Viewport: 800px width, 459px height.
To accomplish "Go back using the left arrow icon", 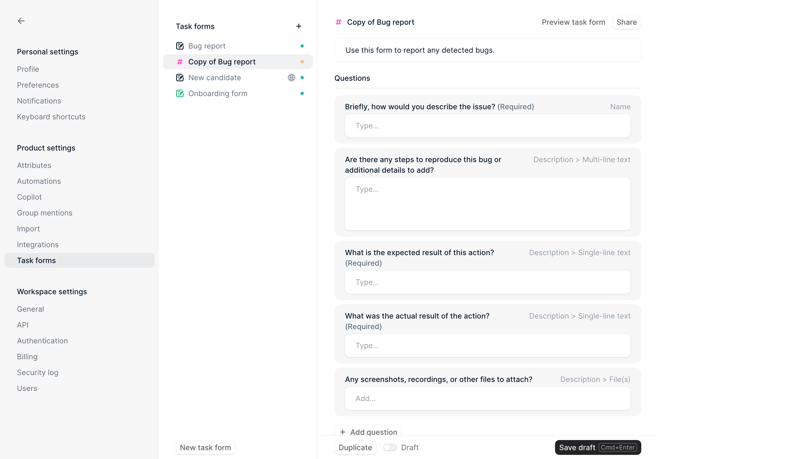I will coord(21,21).
